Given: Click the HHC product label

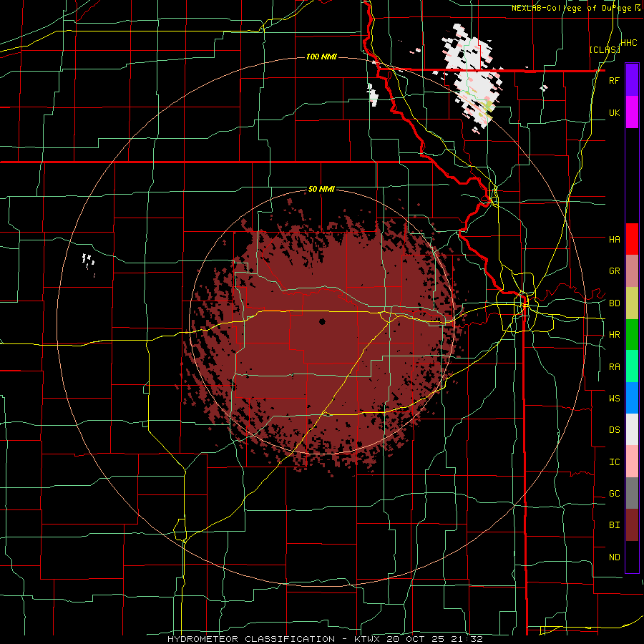Looking at the screenshot, I should (629, 43).
